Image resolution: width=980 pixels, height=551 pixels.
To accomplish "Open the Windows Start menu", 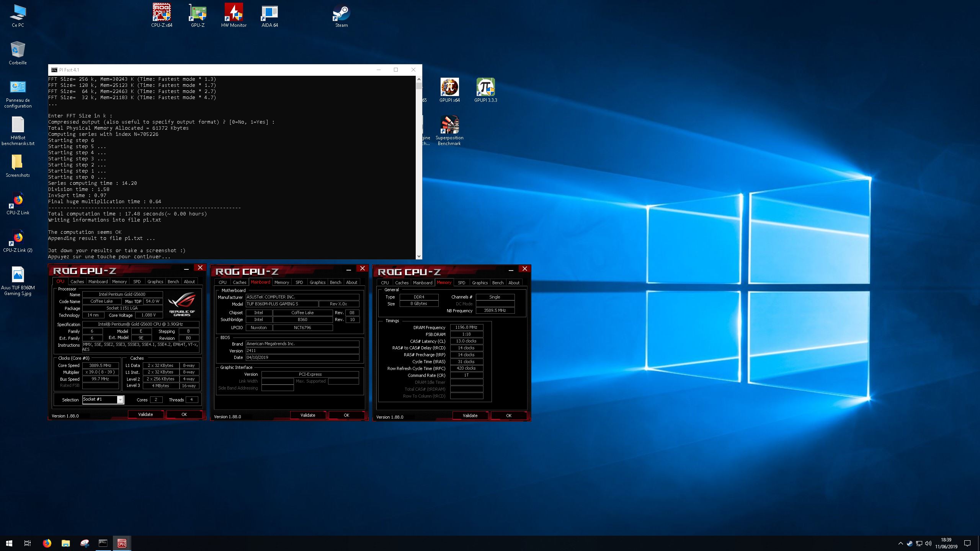I will coord(9,543).
